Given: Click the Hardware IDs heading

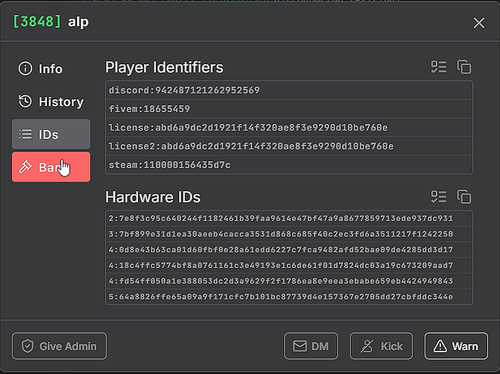Looking at the screenshot, I should 153,197.
